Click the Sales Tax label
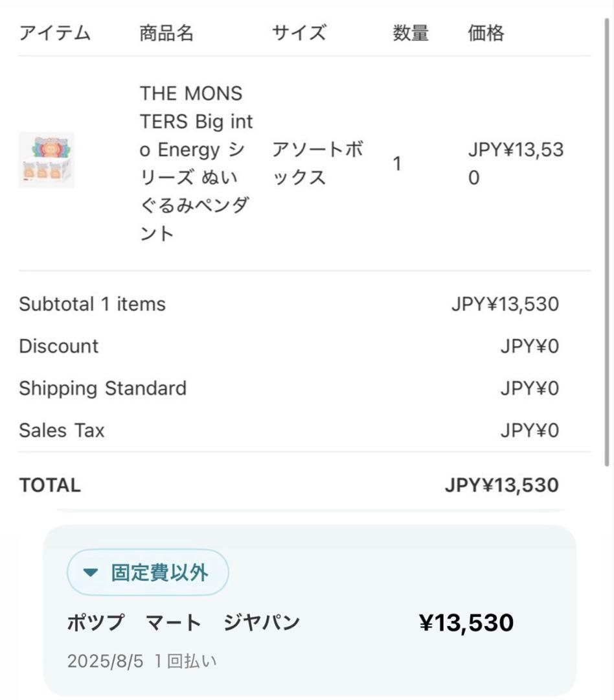This screenshot has height=700, width=614. pos(62,430)
